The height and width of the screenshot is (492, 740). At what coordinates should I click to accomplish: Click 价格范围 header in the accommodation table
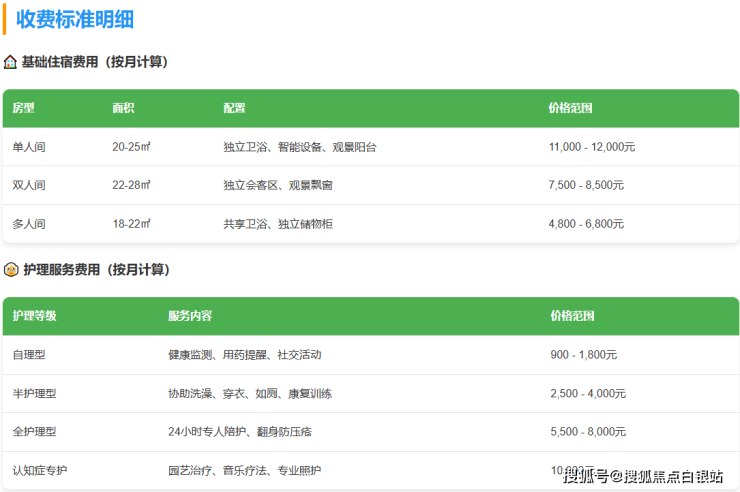coord(570,108)
